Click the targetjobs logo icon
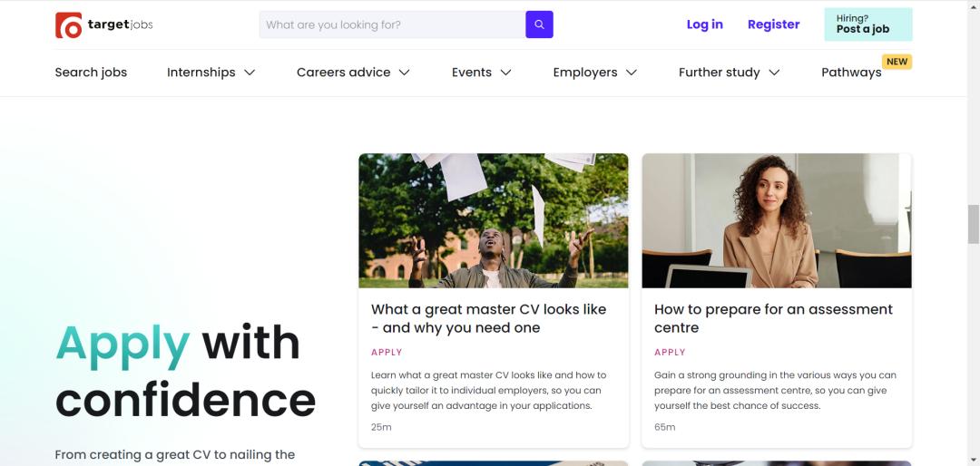980x466 pixels. point(69,25)
